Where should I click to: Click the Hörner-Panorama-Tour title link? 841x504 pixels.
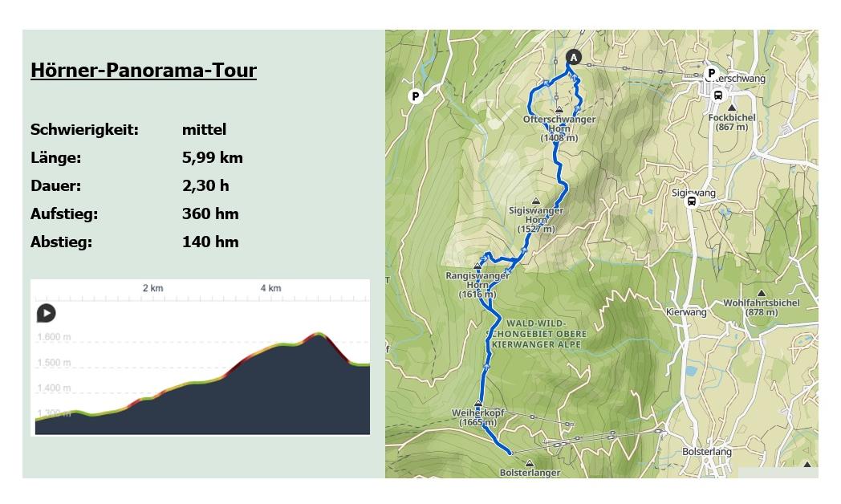tap(144, 71)
